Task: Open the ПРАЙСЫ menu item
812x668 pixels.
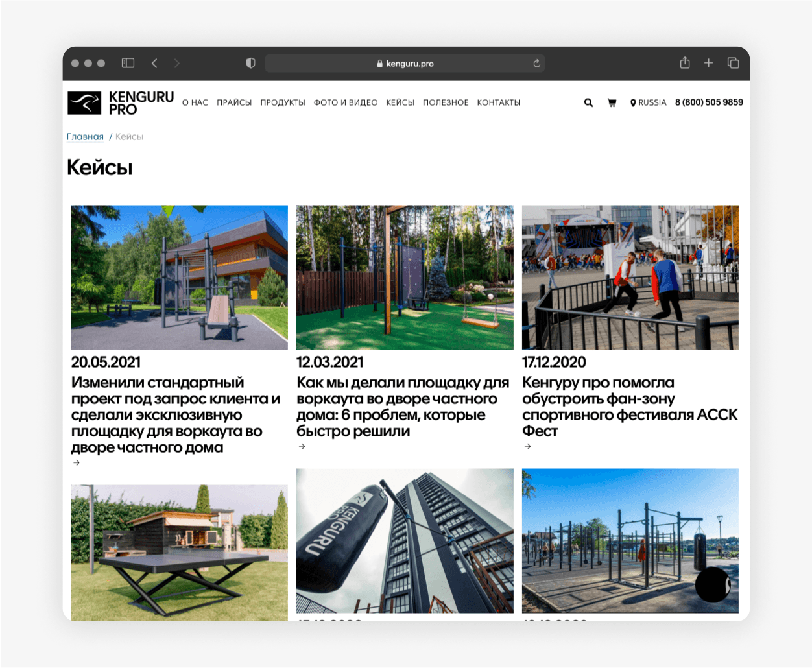Action: pyautogui.click(x=234, y=102)
